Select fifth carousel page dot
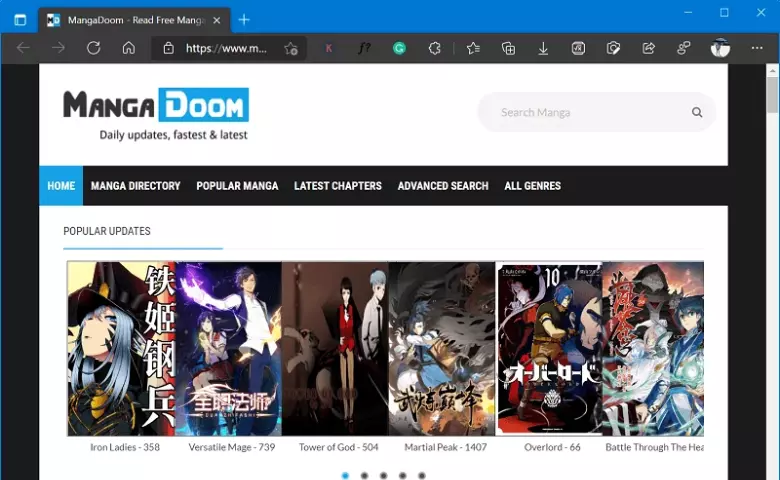The width and height of the screenshot is (780, 480). tap(421, 476)
